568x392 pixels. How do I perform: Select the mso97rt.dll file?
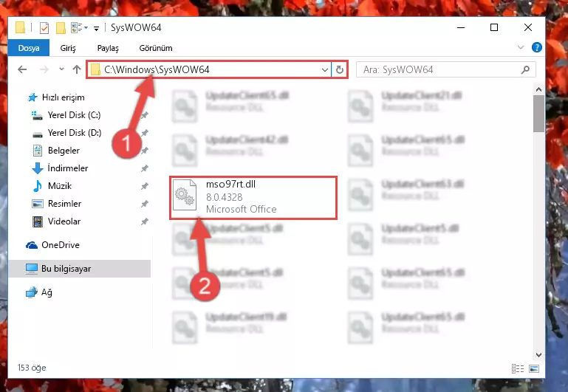[x=253, y=198]
